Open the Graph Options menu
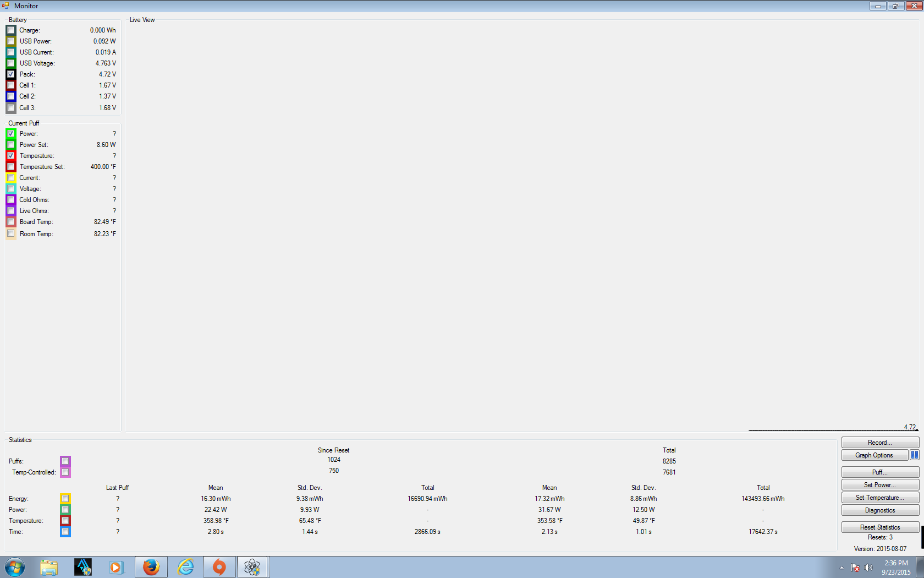 pos(874,455)
